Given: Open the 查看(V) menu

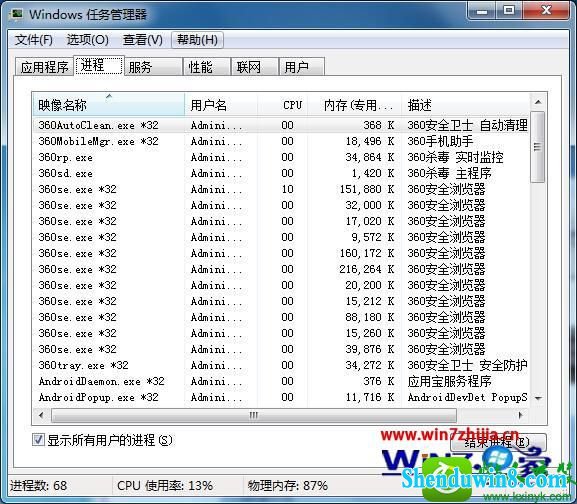Looking at the screenshot, I should [143, 40].
